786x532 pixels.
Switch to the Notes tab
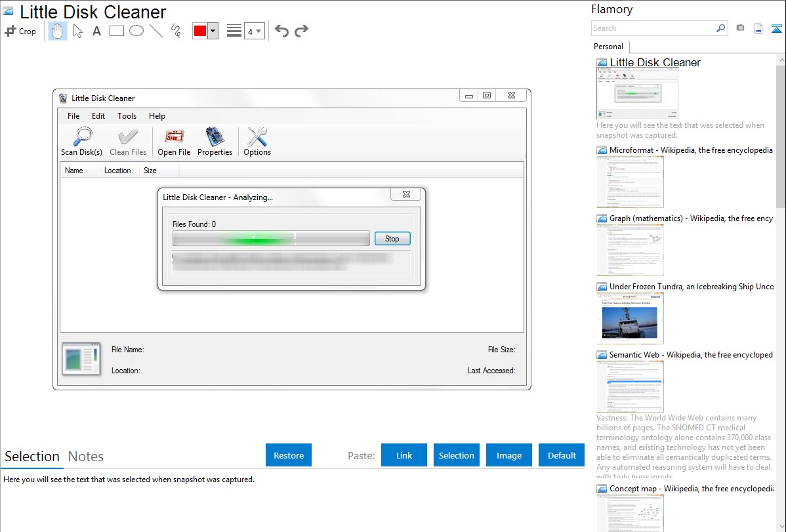pos(86,457)
